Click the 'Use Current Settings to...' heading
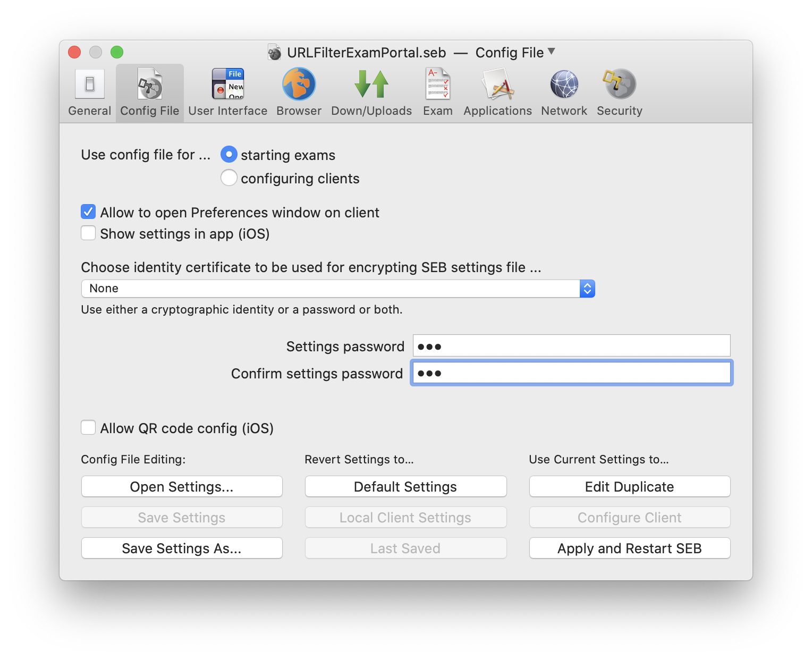 click(599, 459)
